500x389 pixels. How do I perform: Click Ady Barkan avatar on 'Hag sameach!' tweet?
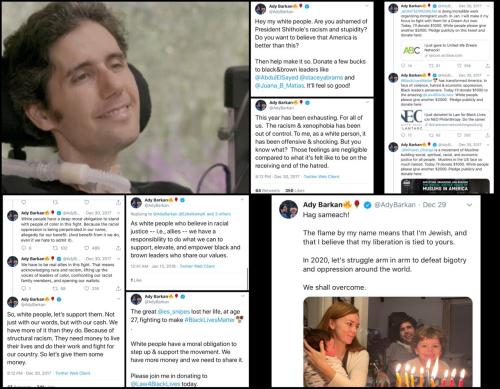coord(288,209)
